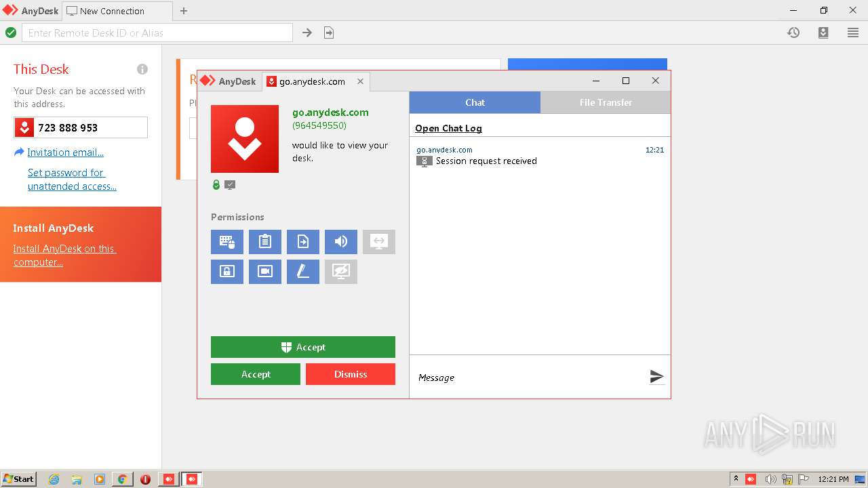Dismiss the incoming session request

tap(351, 374)
